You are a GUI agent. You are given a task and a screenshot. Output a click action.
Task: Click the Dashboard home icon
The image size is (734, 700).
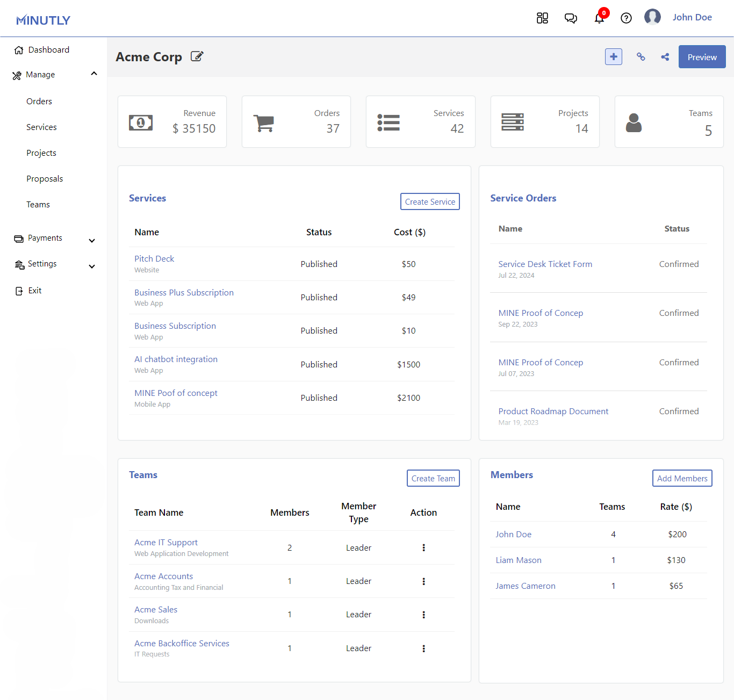(x=19, y=50)
